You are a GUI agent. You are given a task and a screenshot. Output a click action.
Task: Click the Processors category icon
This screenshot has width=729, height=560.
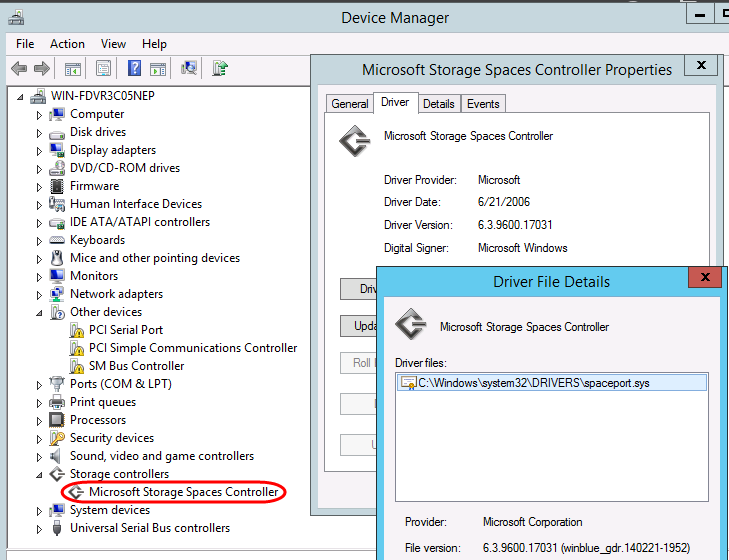57,420
